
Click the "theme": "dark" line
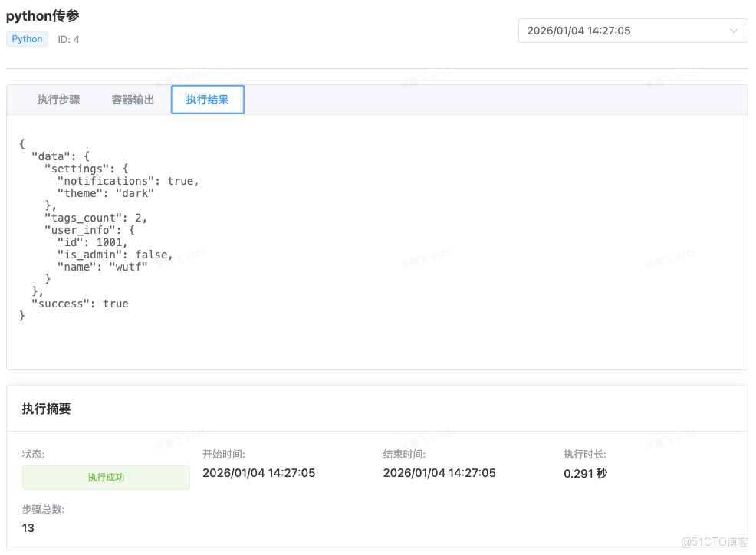click(x=106, y=193)
